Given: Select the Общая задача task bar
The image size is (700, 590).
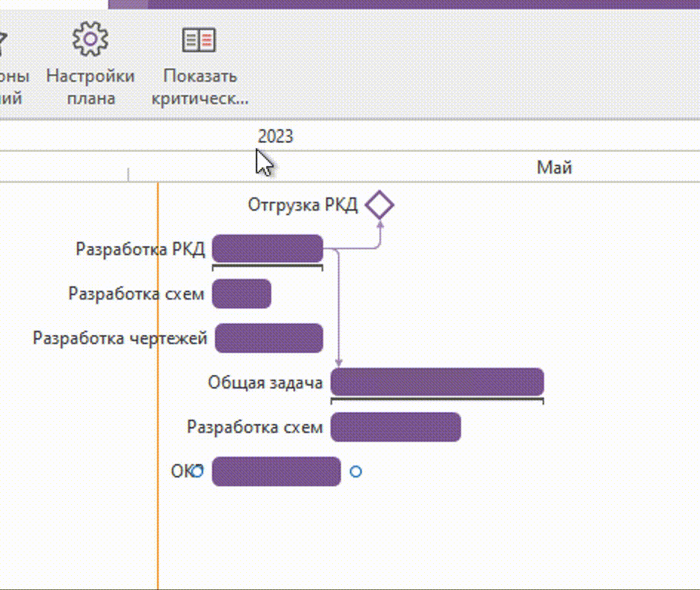Looking at the screenshot, I should pyautogui.click(x=437, y=382).
